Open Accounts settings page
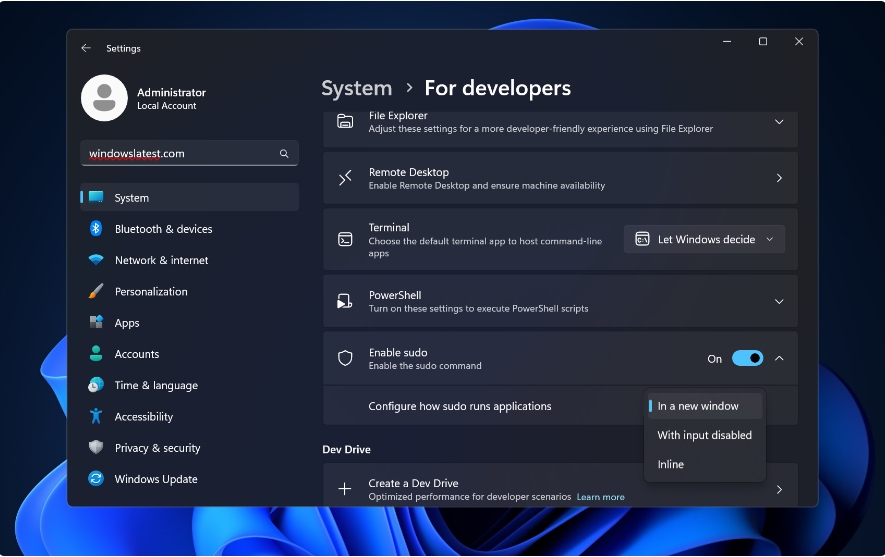 (190, 354)
